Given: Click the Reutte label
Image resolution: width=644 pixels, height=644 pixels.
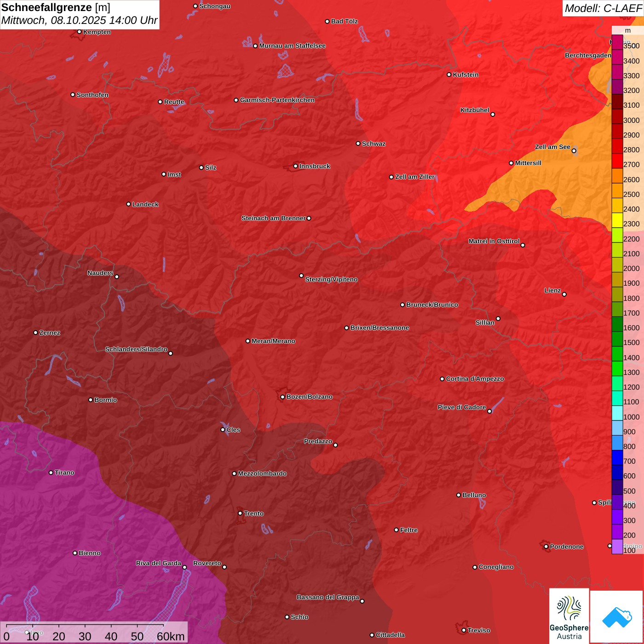Looking at the screenshot, I should click(174, 102).
